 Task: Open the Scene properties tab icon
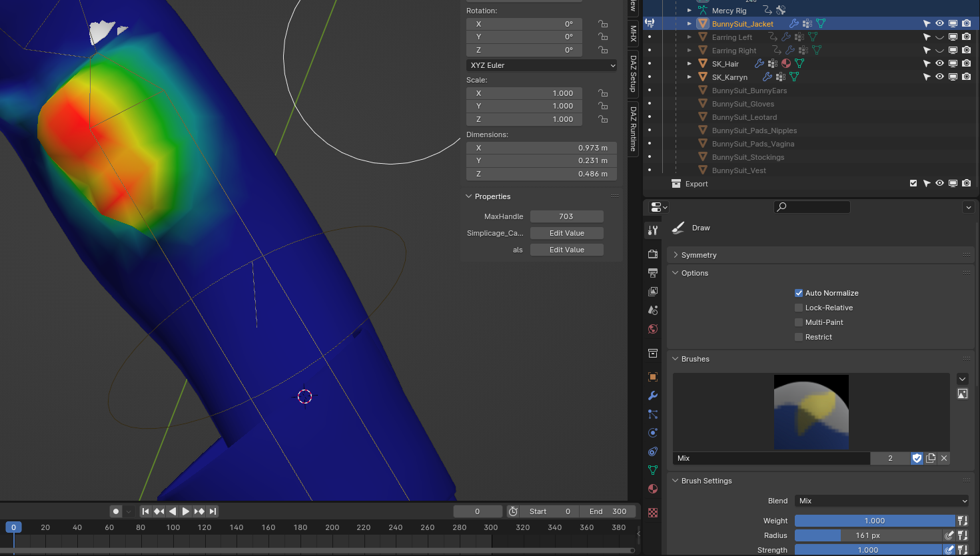(653, 310)
